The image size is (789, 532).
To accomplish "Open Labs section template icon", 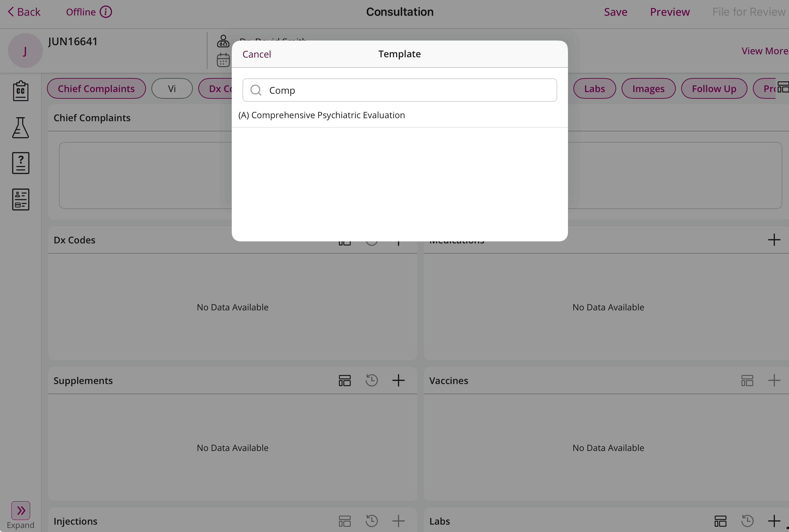I will pos(720,521).
